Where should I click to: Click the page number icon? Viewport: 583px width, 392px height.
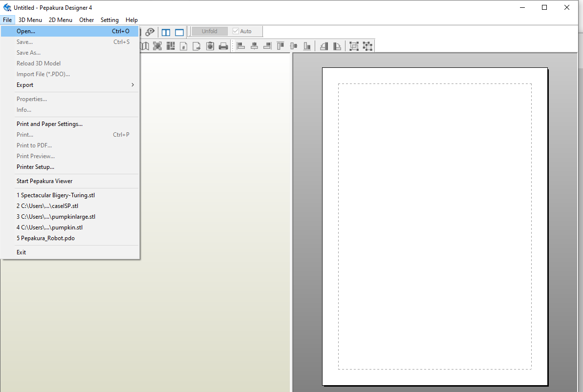coord(184,46)
